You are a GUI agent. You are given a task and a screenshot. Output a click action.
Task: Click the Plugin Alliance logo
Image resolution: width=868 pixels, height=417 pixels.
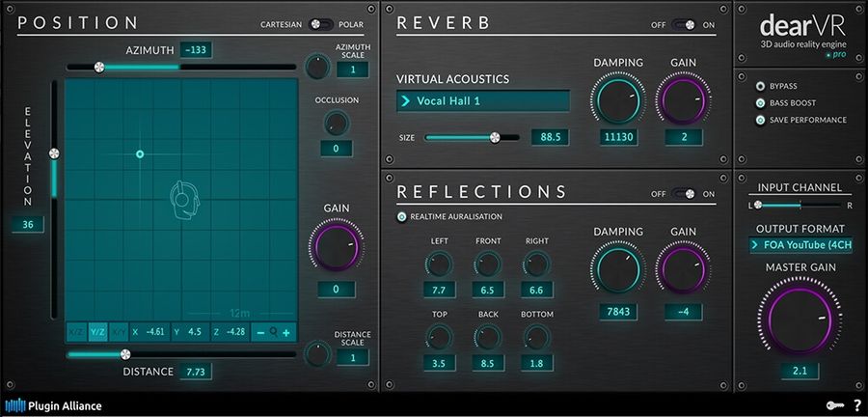[x=53, y=405]
